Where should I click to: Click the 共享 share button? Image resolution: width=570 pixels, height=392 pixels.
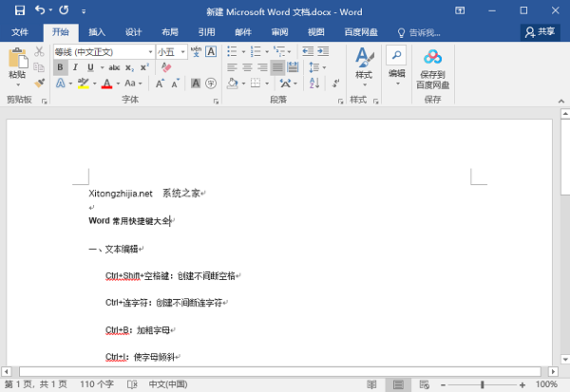540,31
